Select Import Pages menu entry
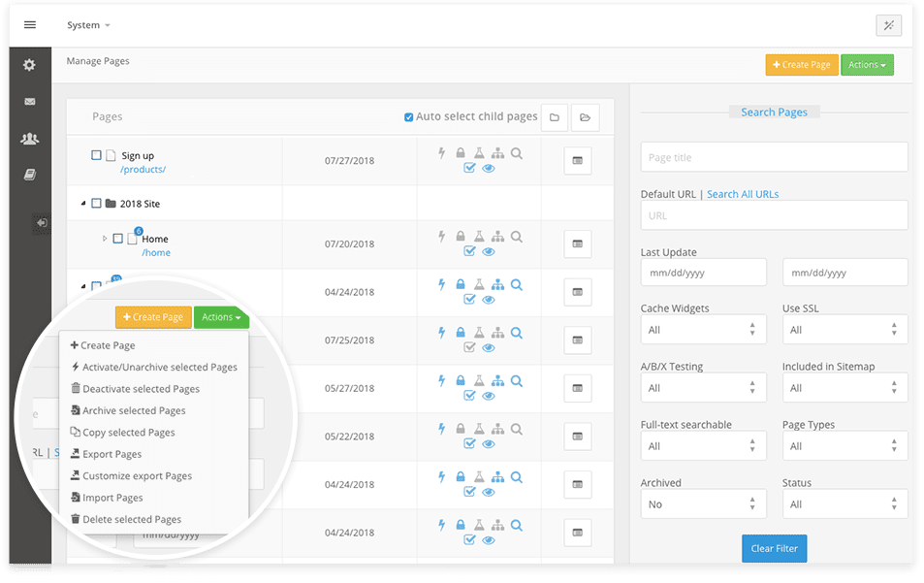 point(112,498)
